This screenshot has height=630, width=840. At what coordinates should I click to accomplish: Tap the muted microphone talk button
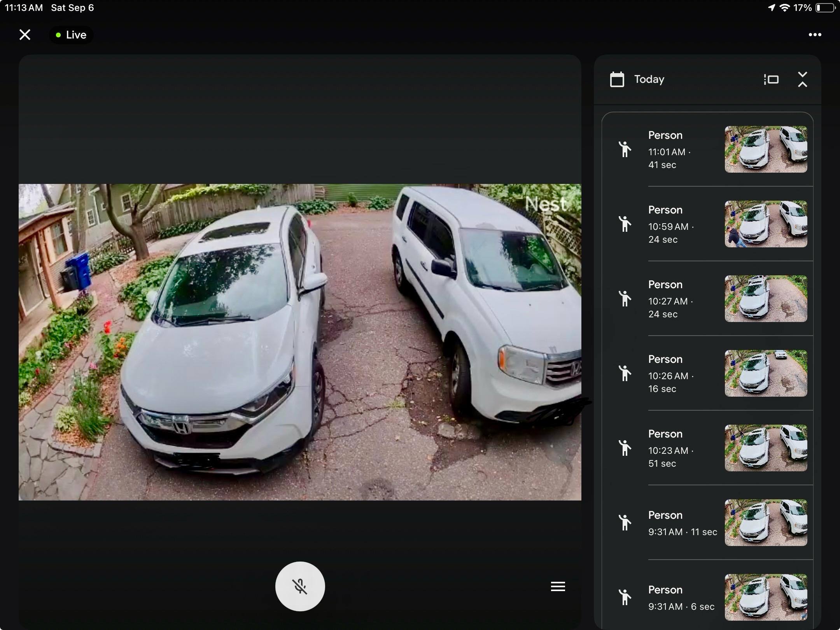coord(300,586)
